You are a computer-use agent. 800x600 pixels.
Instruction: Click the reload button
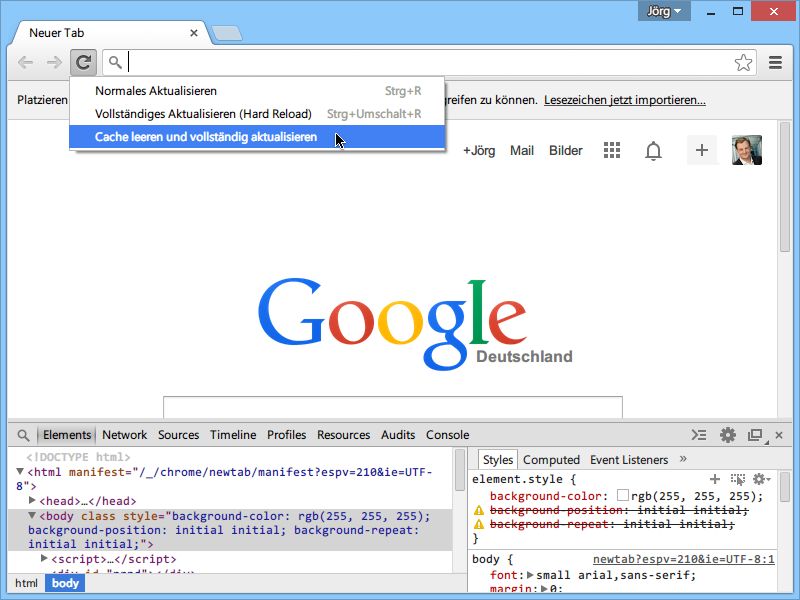(x=83, y=63)
